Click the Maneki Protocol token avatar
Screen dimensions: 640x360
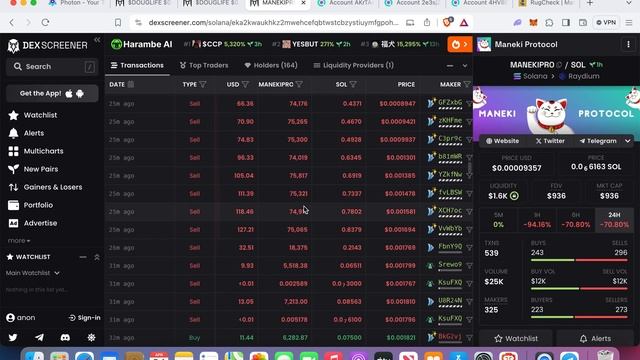[484, 44]
